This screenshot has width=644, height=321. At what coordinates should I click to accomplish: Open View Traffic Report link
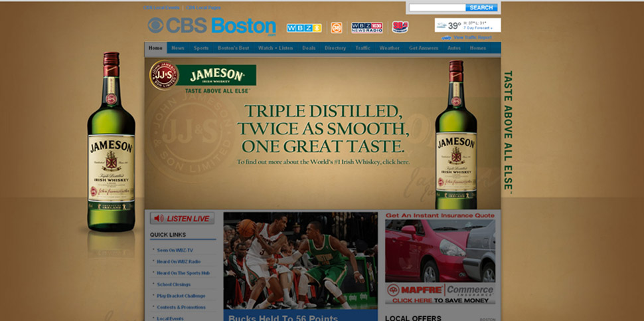(473, 37)
